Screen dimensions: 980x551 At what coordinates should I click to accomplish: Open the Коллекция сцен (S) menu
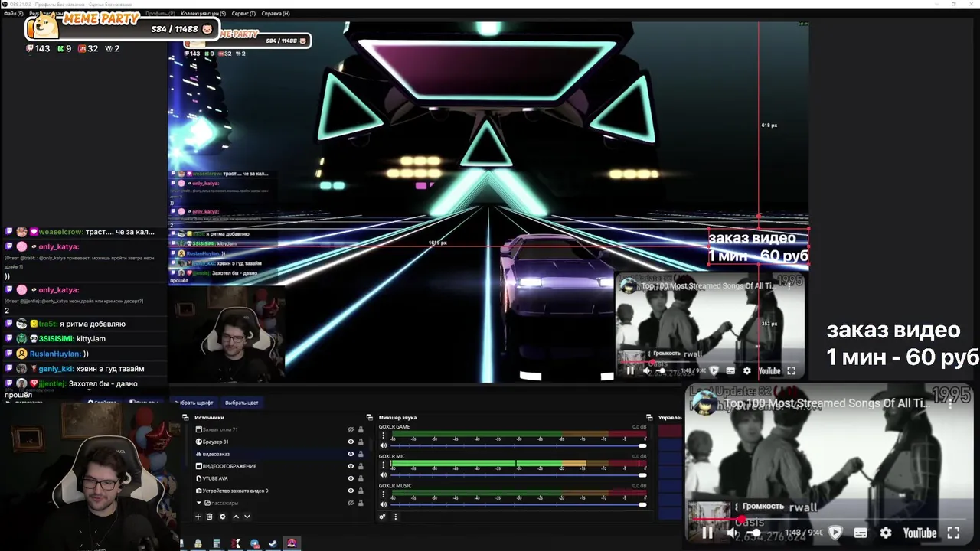coord(202,14)
